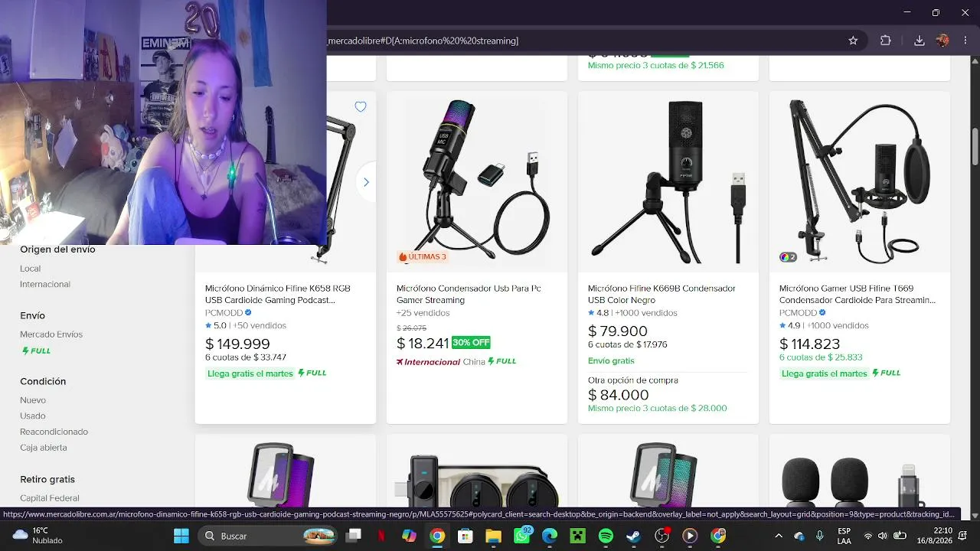Open the Wi-Fi network tray icon
This screenshot has height=551, width=980.
pos(867,536)
